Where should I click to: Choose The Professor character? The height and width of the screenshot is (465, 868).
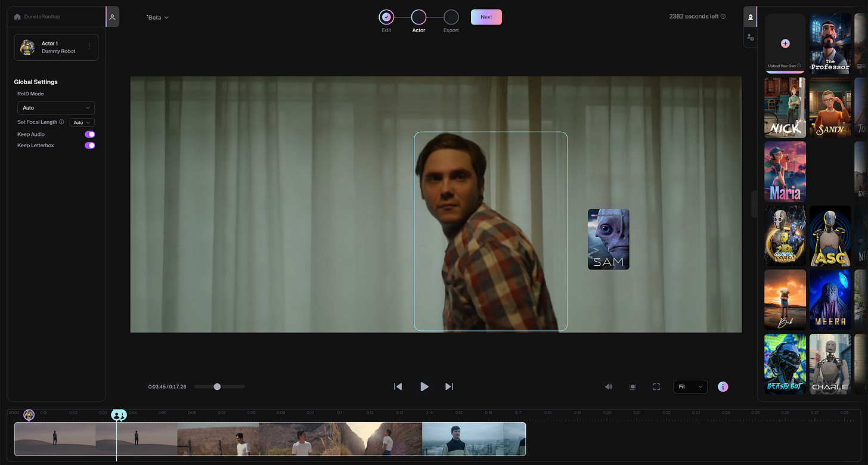[x=830, y=43]
